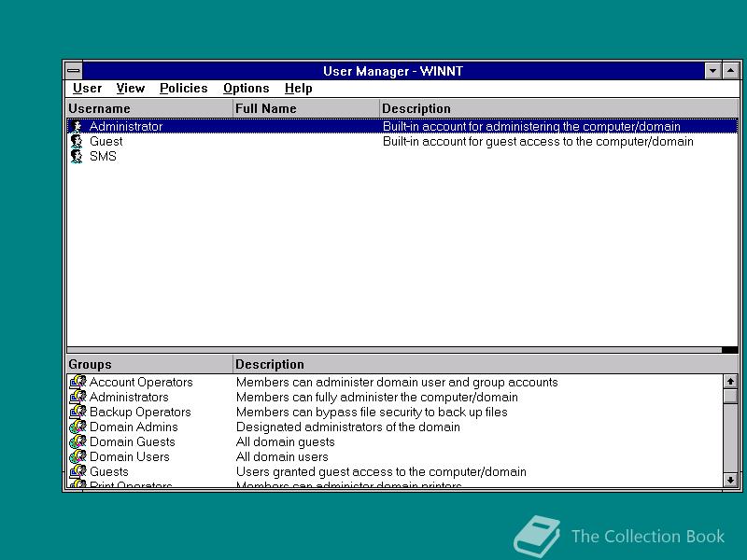Click 'All domain users' description
This screenshot has height=560, width=747.
click(282, 456)
